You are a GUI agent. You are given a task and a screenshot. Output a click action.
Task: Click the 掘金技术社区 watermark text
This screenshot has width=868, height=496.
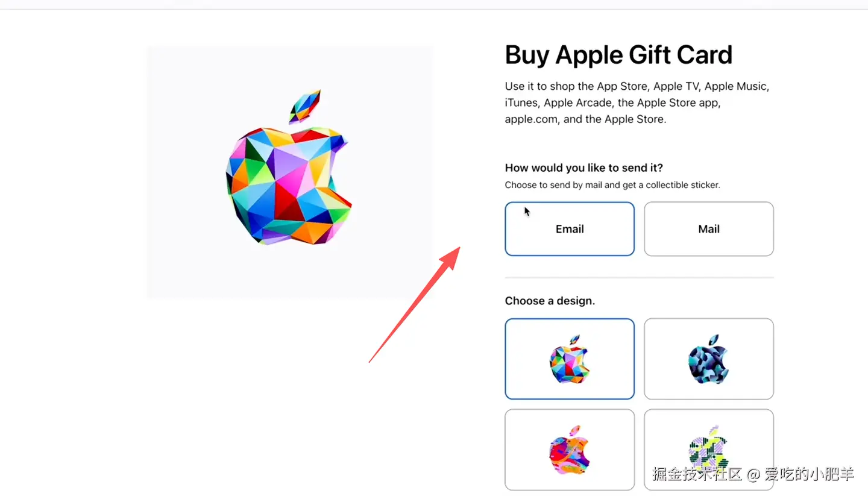(697, 474)
